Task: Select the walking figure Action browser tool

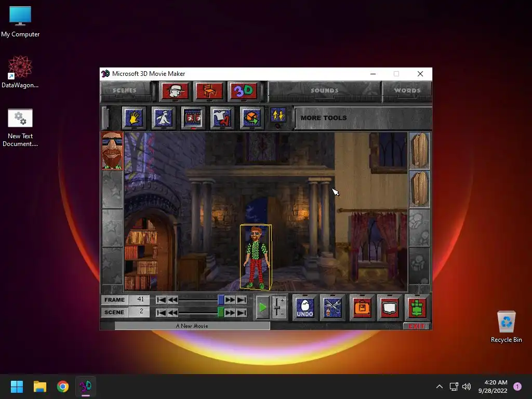Action: click(x=164, y=118)
